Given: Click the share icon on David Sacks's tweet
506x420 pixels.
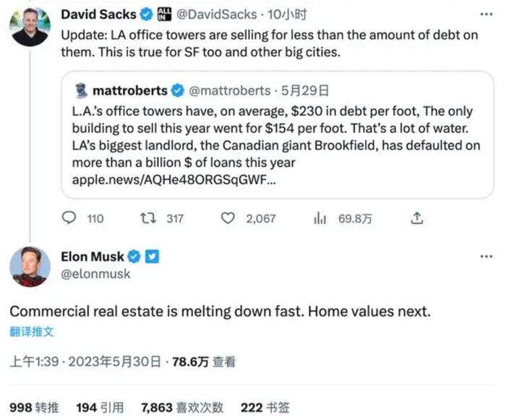Looking at the screenshot, I should point(416,218).
